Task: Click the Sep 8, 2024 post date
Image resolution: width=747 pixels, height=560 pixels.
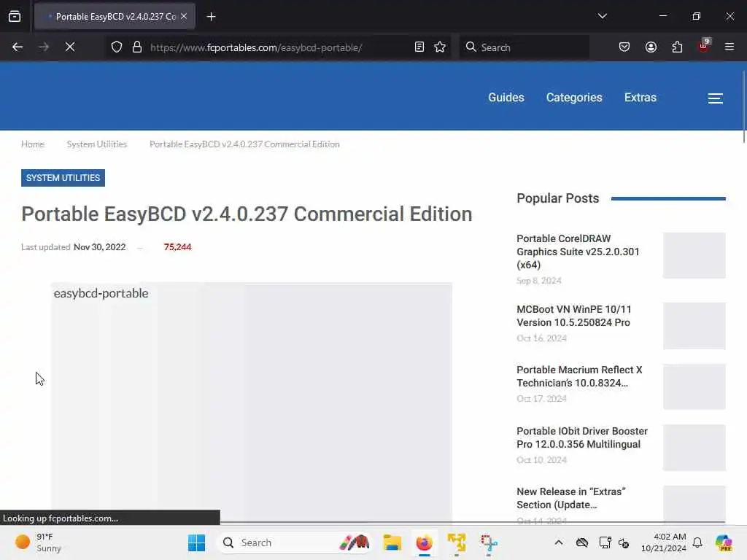Action: tap(539, 281)
